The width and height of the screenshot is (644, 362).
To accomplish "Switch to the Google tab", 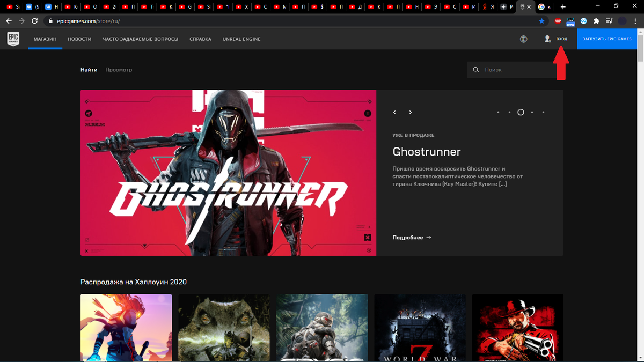I will (x=544, y=7).
